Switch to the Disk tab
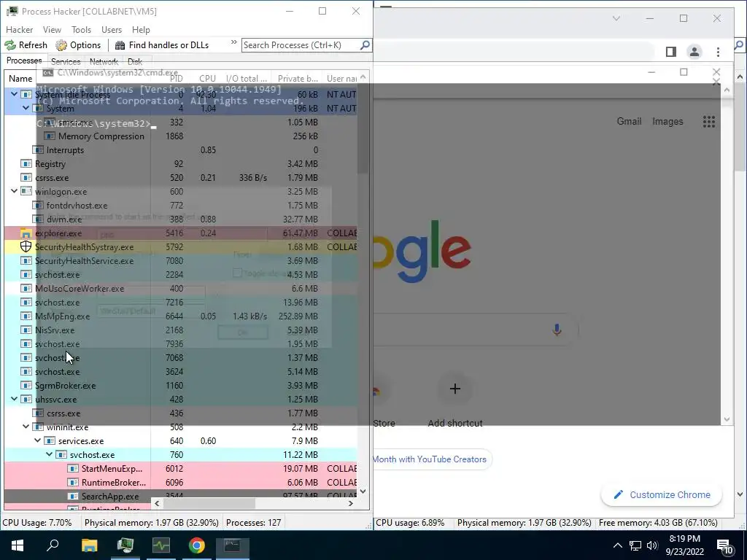 (x=135, y=62)
